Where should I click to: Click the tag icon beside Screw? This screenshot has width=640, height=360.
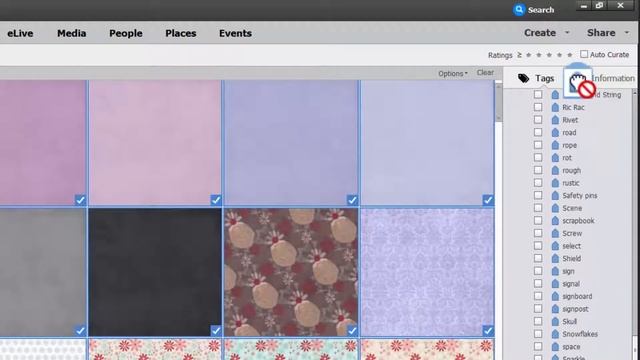coord(555,233)
